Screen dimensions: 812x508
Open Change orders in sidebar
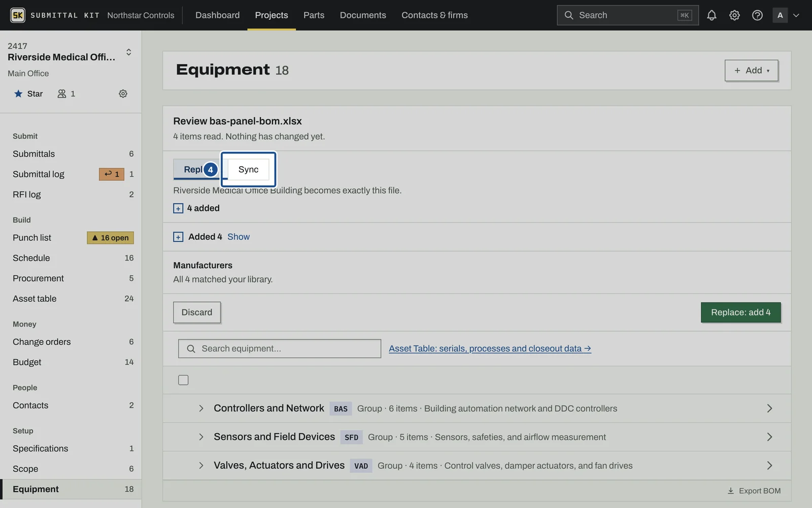71,342
